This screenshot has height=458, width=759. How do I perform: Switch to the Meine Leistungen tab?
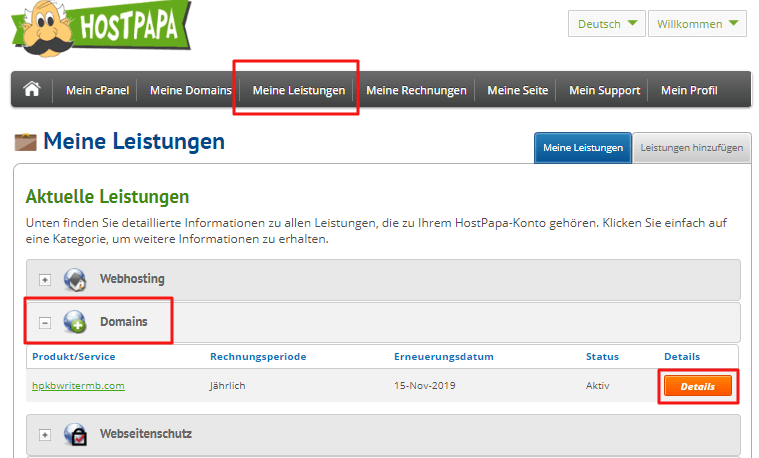point(583,148)
